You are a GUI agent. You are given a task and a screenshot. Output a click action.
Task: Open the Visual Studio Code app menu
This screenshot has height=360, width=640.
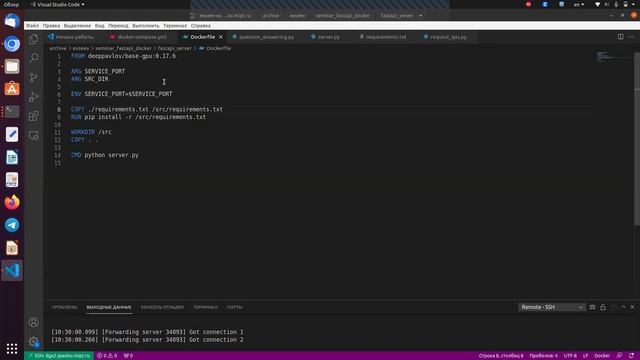(x=58, y=4)
